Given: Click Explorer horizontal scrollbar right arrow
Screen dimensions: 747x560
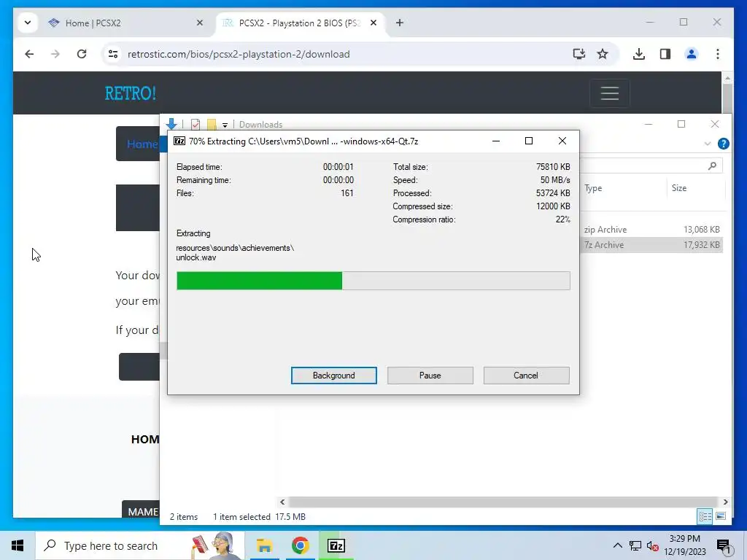Looking at the screenshot, I should click(725, 502).
